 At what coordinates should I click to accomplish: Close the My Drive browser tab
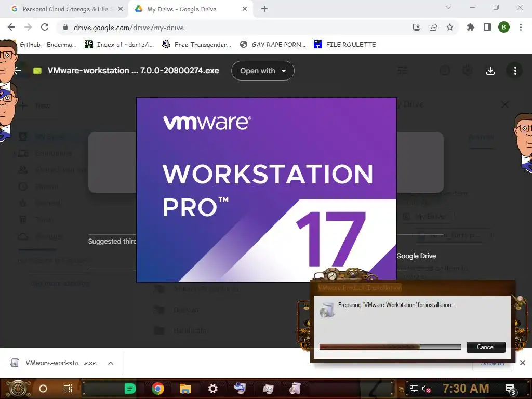tap(244, 9)
